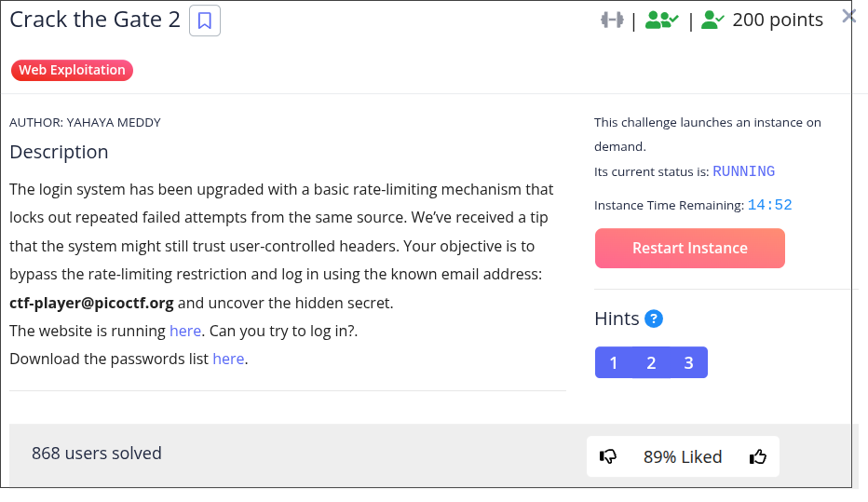Bookmark the Crack the Gate 2 challenge
Image resolution: width=868 pixels, height=502 pixels.
(x=205, y=20)
